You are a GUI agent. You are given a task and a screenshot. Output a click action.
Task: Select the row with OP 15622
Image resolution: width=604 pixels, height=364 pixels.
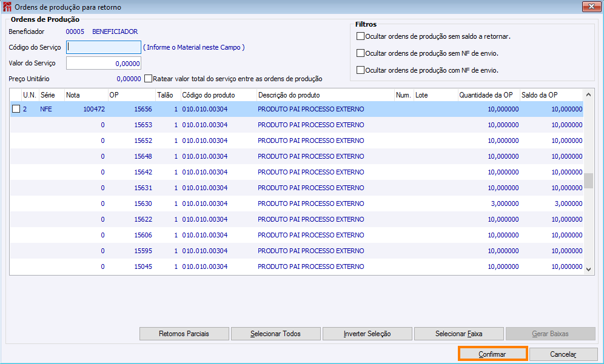point(297,219)
